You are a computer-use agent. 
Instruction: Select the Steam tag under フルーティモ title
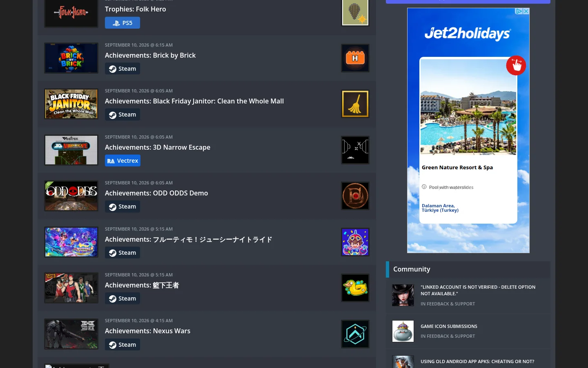pyautogui.click(x=122, y=253)
